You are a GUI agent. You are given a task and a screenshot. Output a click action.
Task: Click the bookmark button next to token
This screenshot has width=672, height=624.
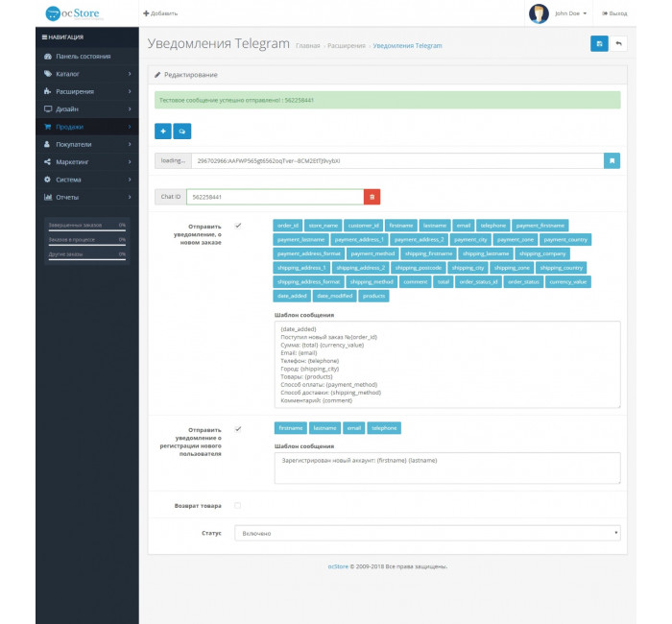tap(612, 160)
